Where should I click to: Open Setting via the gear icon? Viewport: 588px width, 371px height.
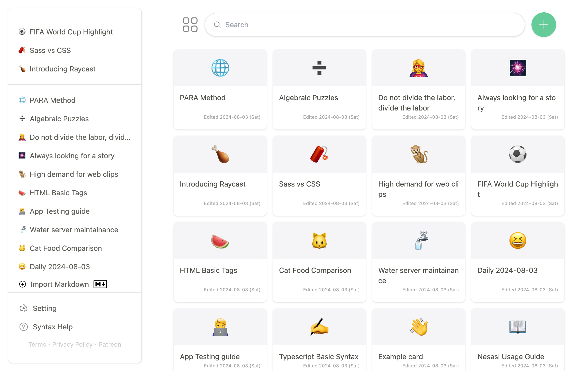tap(24, 308)
